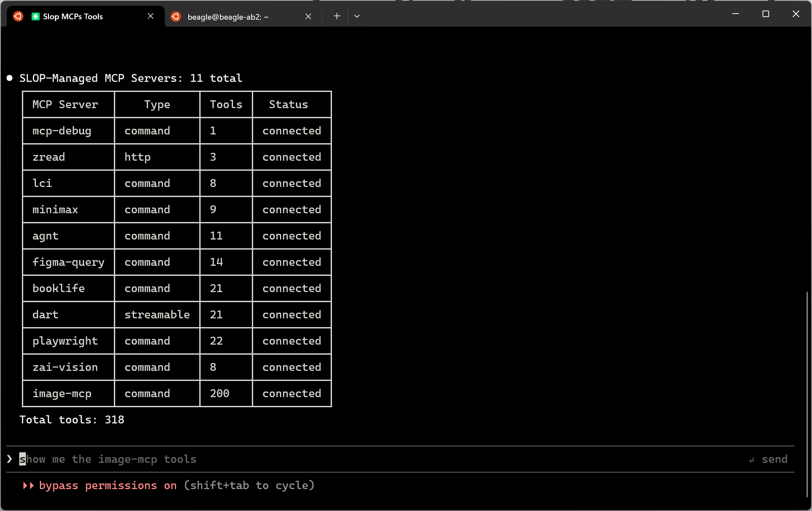Click the figma-query server cell

pyautogui.click(x=68, y=262)
